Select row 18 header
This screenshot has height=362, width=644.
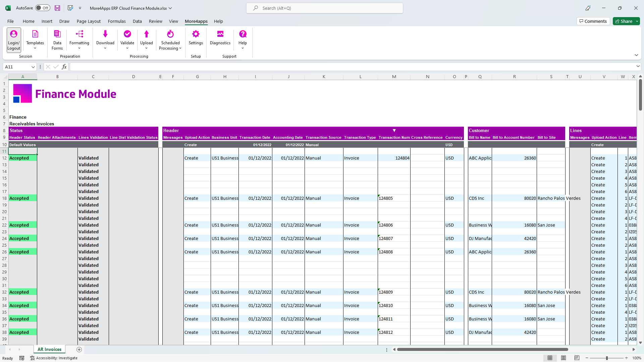[4, 198]
